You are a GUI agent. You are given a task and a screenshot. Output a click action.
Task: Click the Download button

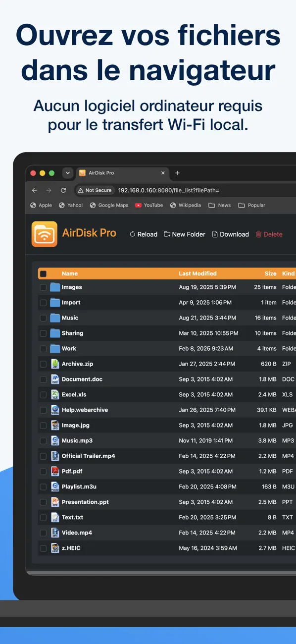(231, 234)
